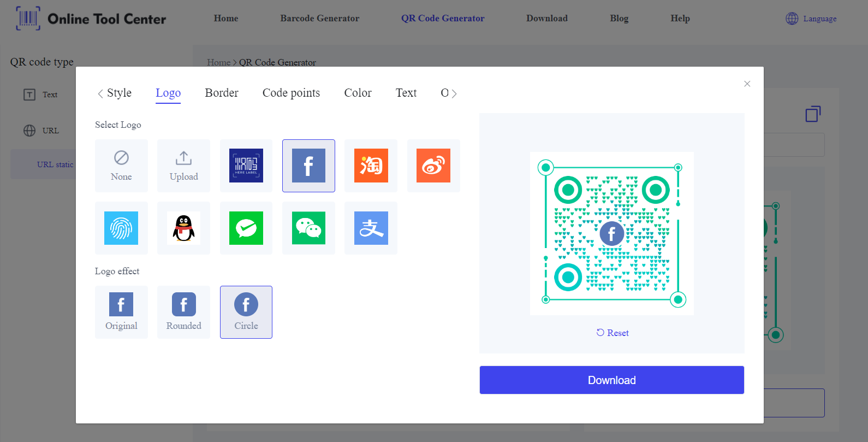The width and height of the screenshot is (868, 442).
Task: Select URL QR code type in sidebar
Action: pyautogui.click(x=41, y=131)
